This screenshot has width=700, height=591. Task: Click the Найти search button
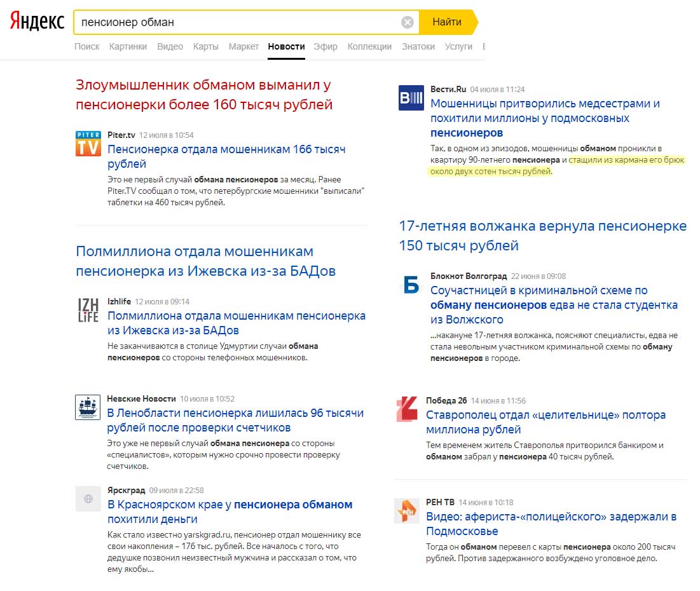[x=448, y=22]
